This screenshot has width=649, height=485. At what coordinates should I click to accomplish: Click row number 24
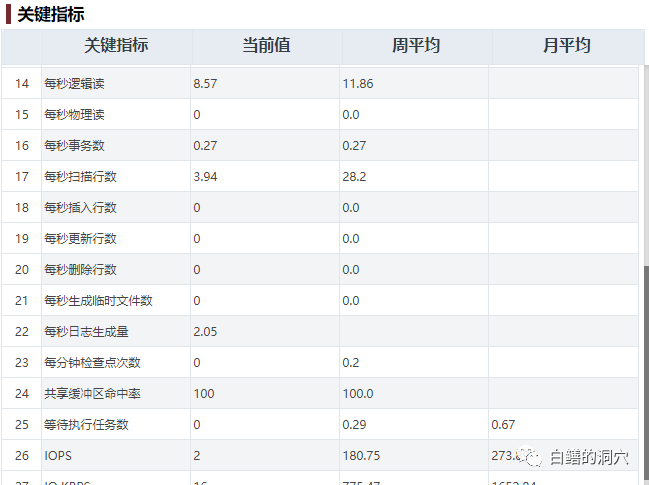click(x=22, y=394)
